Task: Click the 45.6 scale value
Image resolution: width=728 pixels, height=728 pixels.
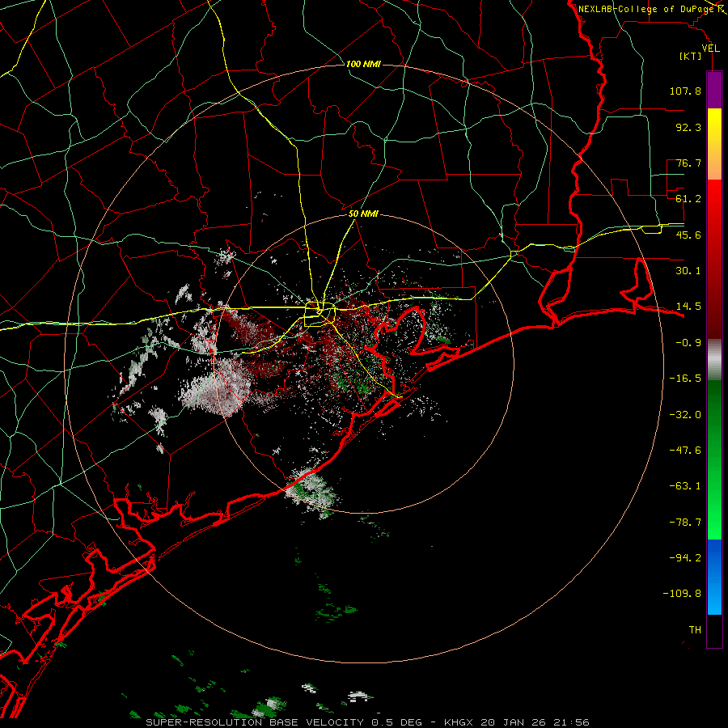Action: (688, 235)
